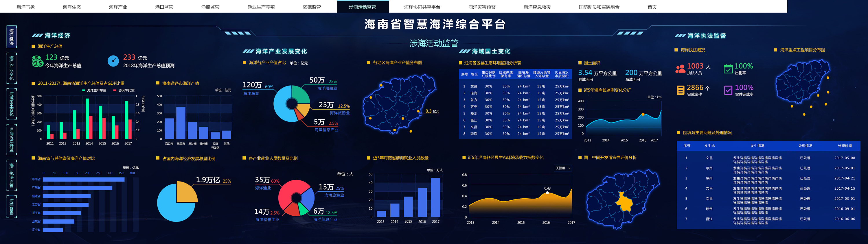Viewport: 868px width, 244px height.
Task: Open the 海洋气象 top navigation tab
Action: click(x=26, y=7)
